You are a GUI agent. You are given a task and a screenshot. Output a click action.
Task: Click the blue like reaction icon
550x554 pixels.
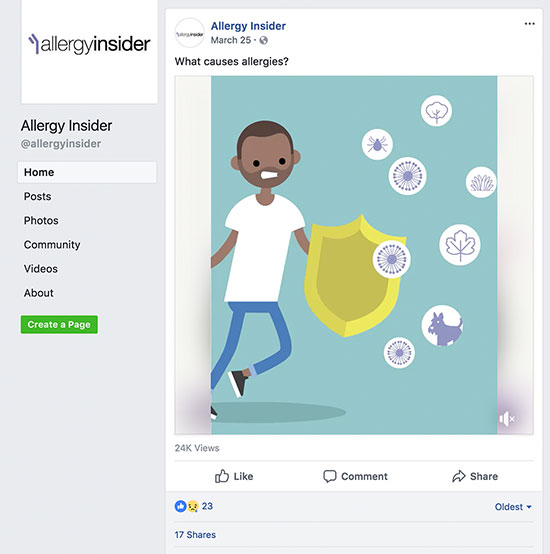(x=181, y=506)
